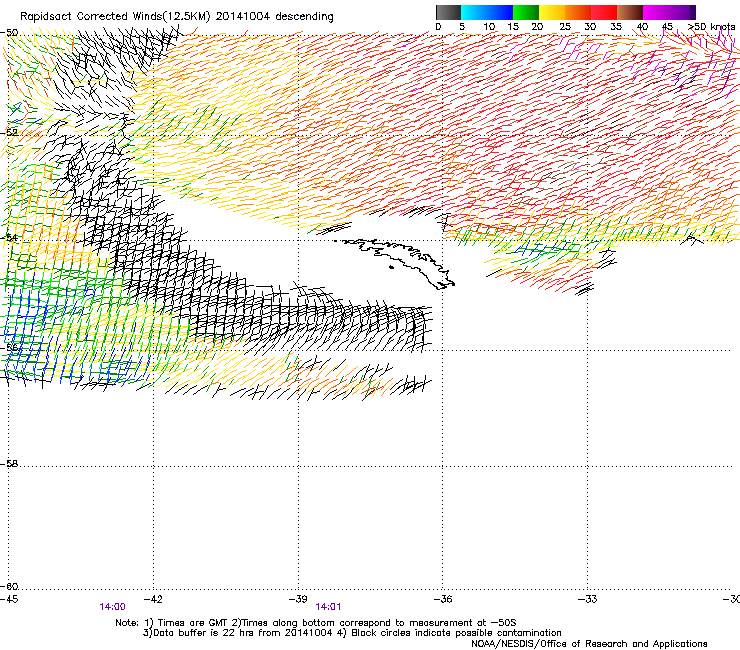Click the -58 latitude axis label
740x650 pixels.
point(10,464)
